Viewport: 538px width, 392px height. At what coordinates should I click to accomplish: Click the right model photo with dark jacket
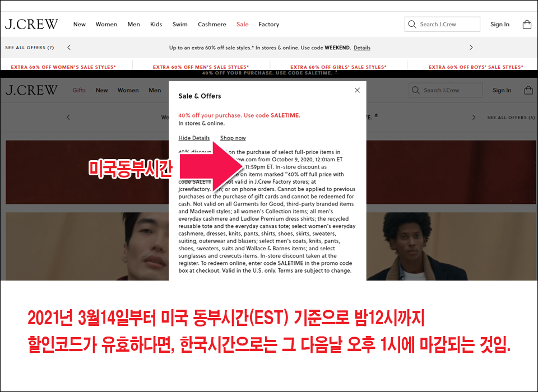click(451, 246)
